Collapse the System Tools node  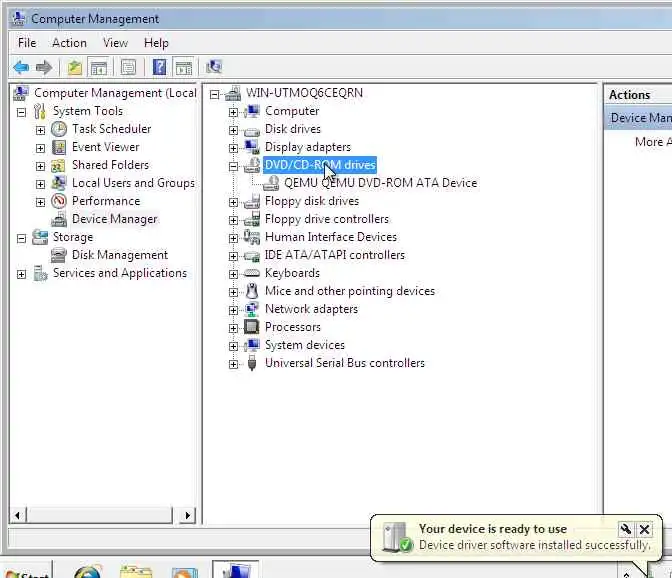pyautogui.click(x=21, y=112)
